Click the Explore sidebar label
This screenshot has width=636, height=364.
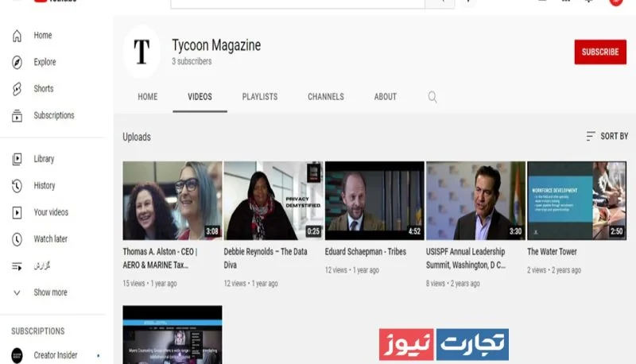[x=45, y=62]
